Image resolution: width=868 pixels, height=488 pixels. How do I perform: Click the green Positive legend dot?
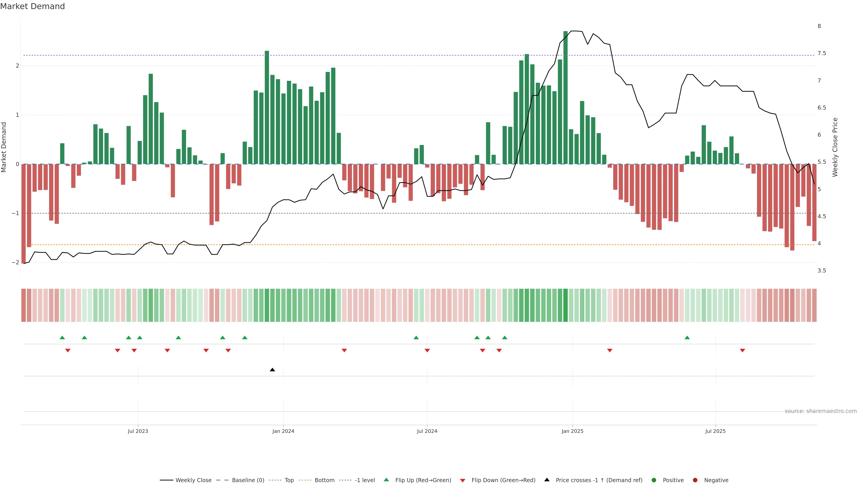pos(654,480)
